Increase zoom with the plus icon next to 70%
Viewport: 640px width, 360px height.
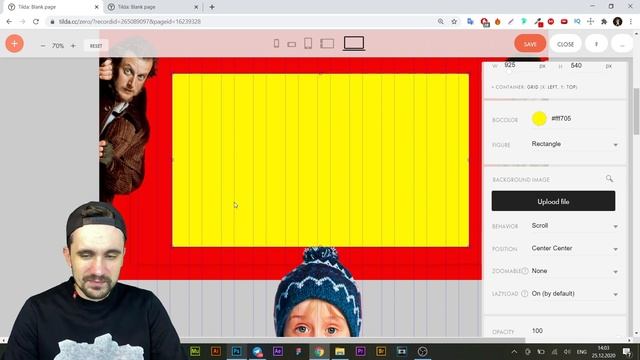pos(73,46)
